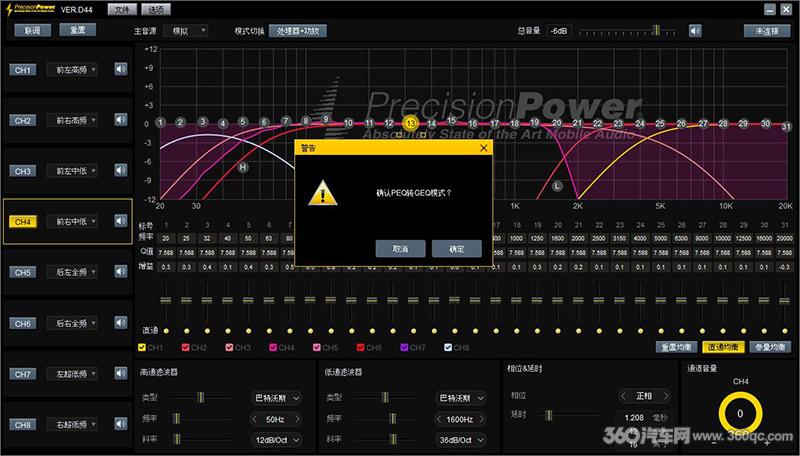Click the 1.208 delay value field
The image size is (800, 456).
click(634, 417)
